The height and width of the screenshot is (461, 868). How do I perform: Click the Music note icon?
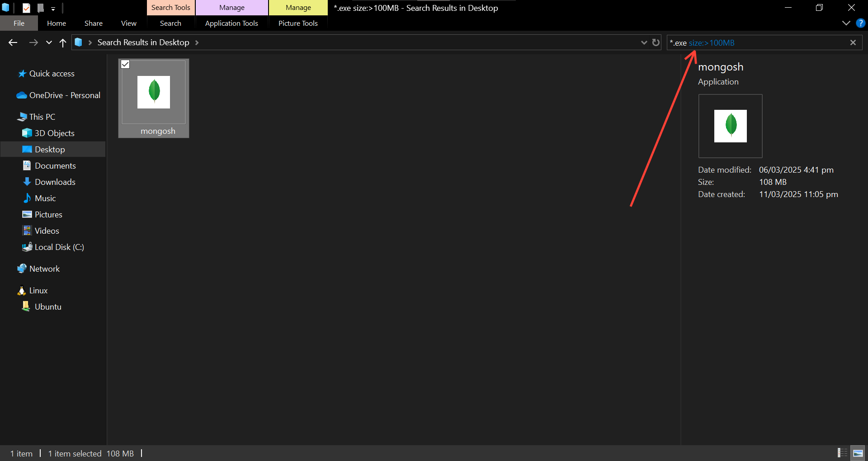click(x=27, y=198)
